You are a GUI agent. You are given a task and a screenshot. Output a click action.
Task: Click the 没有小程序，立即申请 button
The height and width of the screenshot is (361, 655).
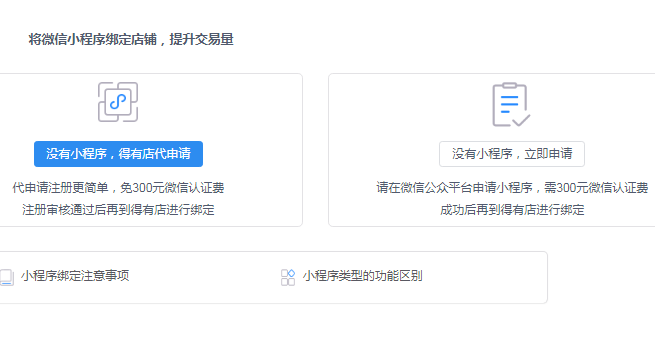click(512, 154)
